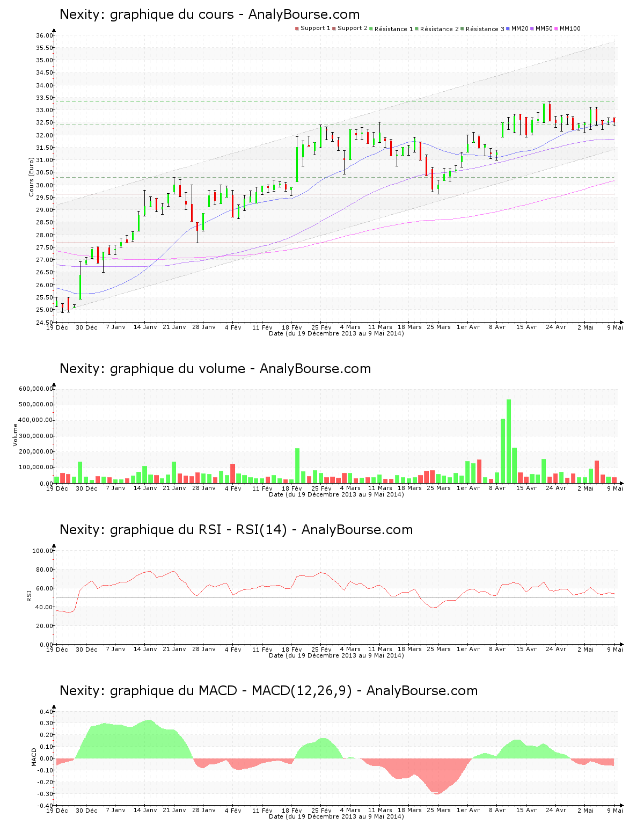Select the 'MM50' legend label
The height and width of the screenshot is (832, 644).
(x=544, y=28)
